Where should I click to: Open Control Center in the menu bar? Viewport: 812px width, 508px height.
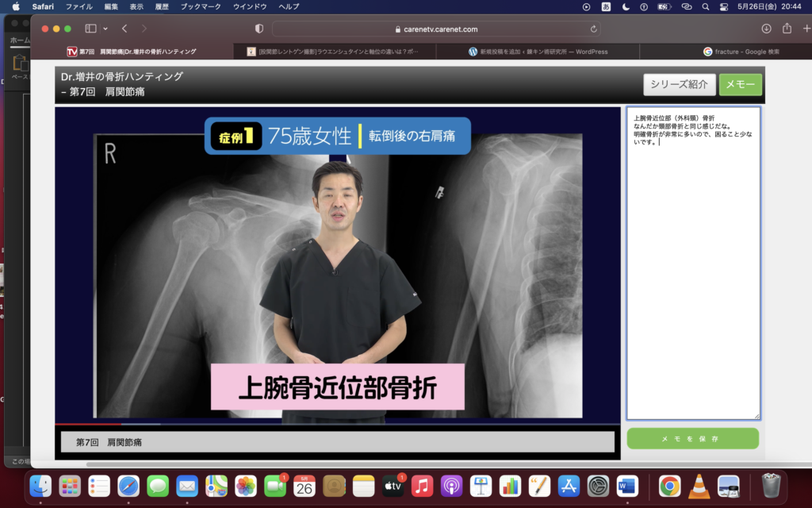[x=723, y=6]
